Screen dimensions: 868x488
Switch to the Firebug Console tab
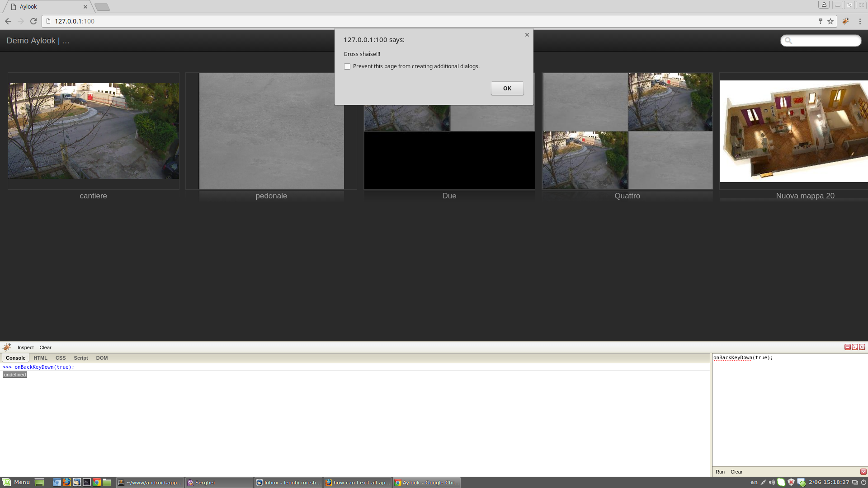coord(15,358)
